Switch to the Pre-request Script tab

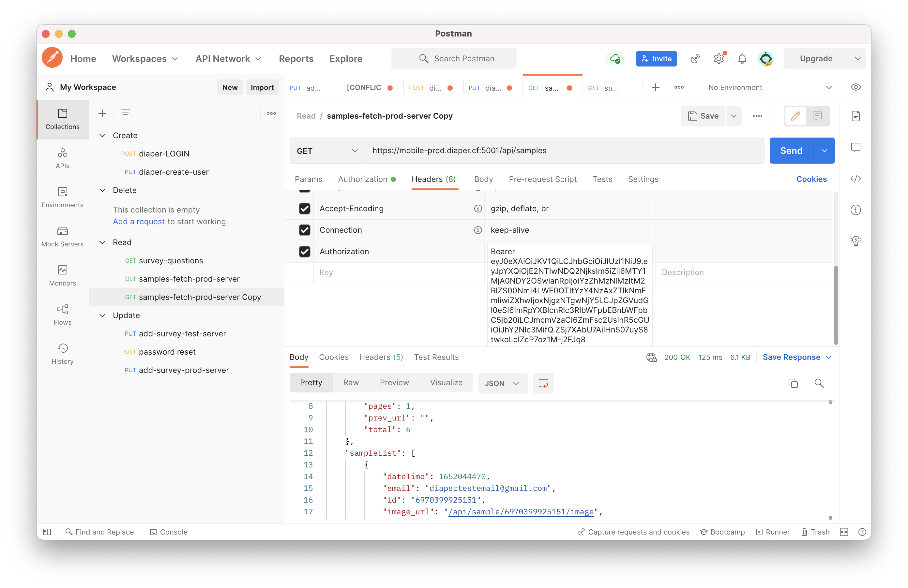[542, 179]
